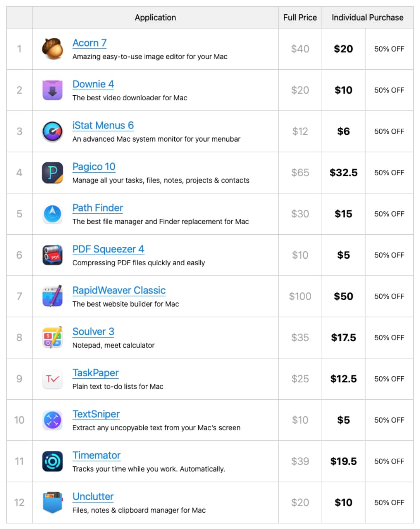Click the iStat Menus 6 gauge icon

pyautogui.click(x=52, y=131)
